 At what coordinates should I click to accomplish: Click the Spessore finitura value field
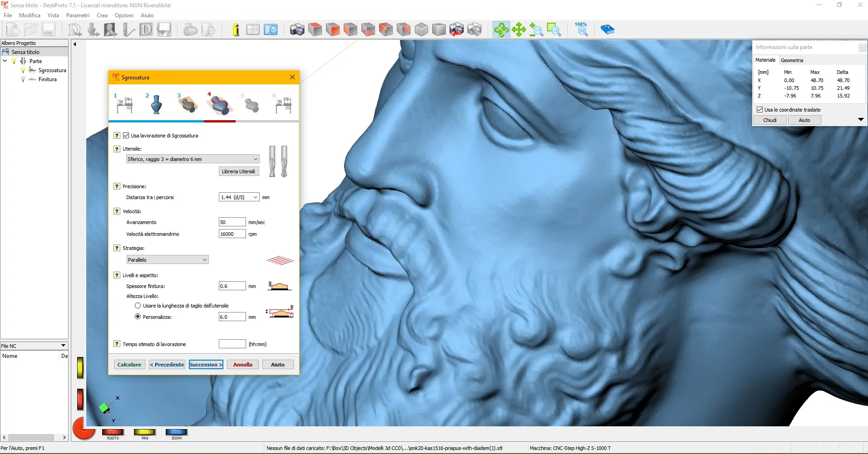pos(232,286)
